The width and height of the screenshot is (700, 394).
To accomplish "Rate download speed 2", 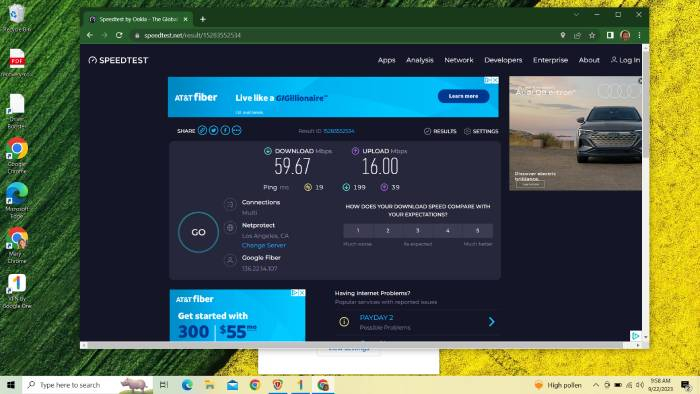I will coord(388,231).
